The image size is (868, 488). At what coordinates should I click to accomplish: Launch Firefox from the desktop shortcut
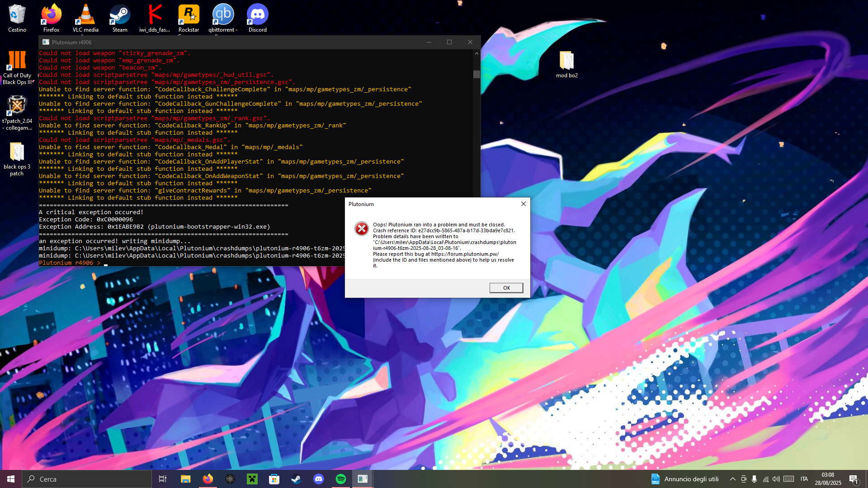51,18
